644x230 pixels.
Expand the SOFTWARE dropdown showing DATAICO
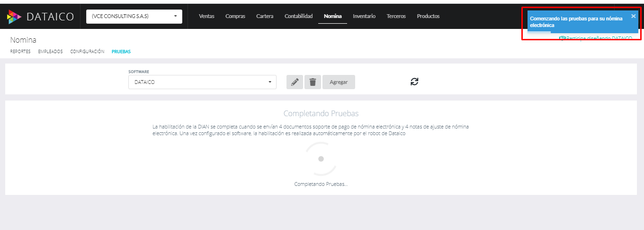coord(202,82)
